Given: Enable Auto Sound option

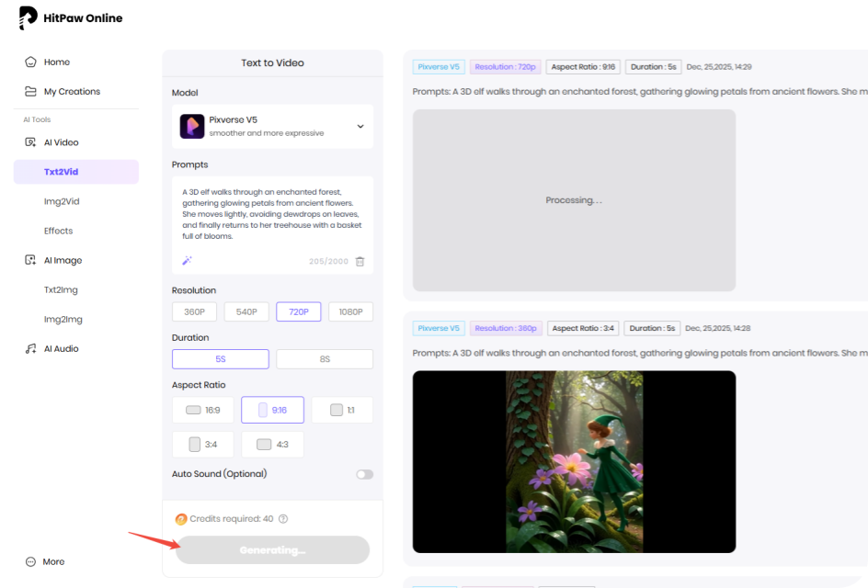Looking at the screenshot, I should (363, 474).
